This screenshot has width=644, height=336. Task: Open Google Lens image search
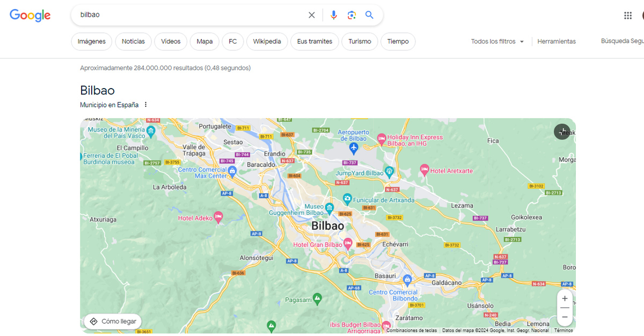pos(352,15)
